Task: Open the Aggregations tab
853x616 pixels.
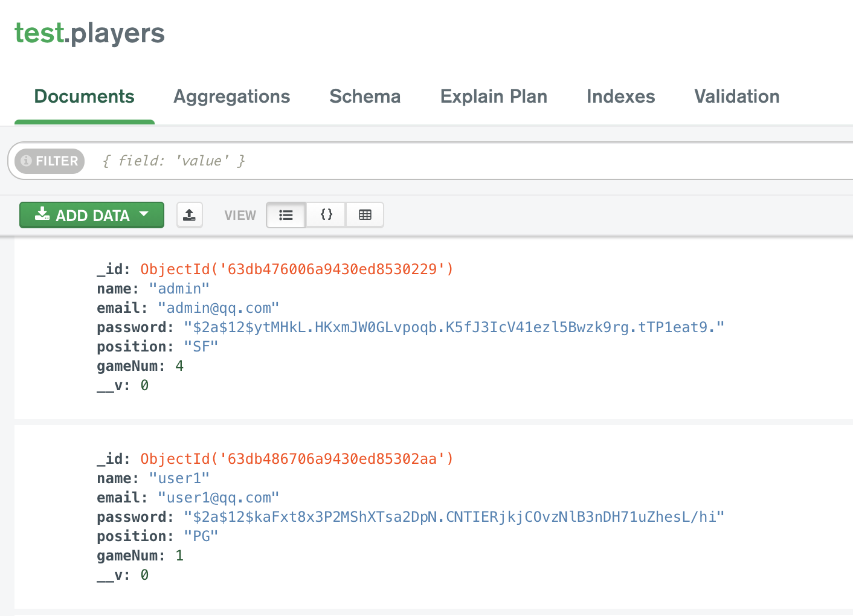Action: click(232, 97)
